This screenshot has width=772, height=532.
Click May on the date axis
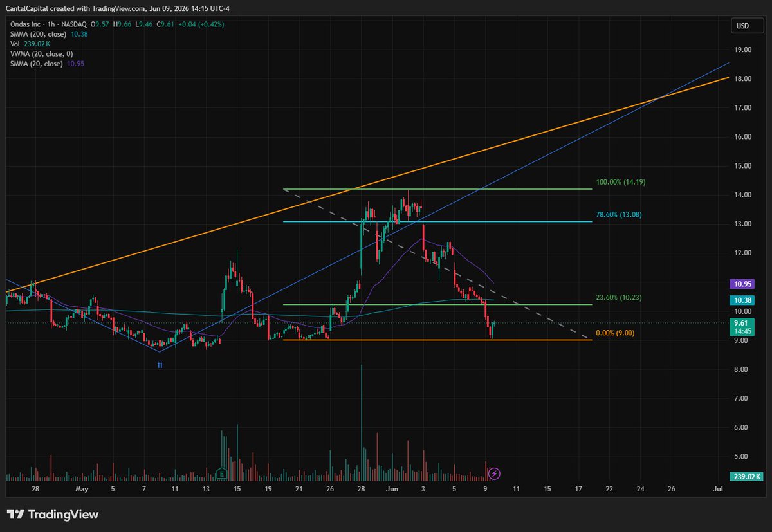click(x=81, y=489)
